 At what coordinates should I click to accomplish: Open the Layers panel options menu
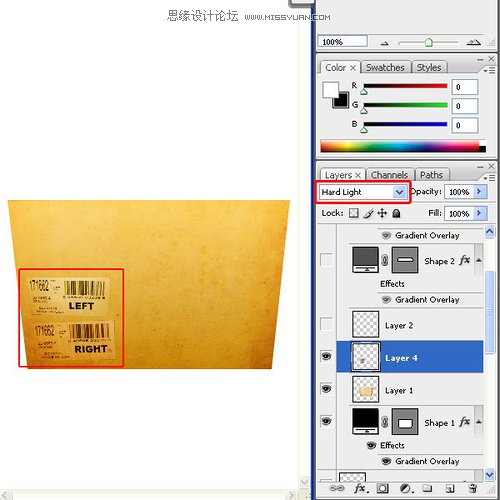click(489, 178)
